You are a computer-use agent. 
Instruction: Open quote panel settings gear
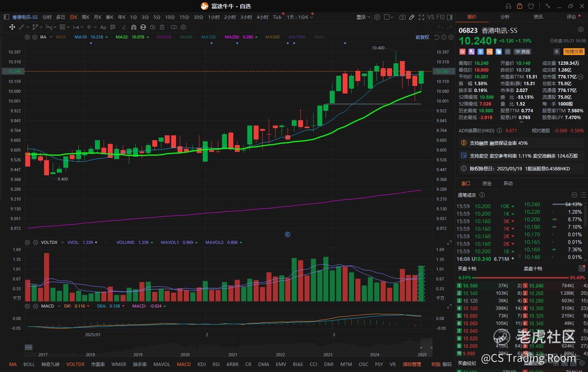[581, 29]
